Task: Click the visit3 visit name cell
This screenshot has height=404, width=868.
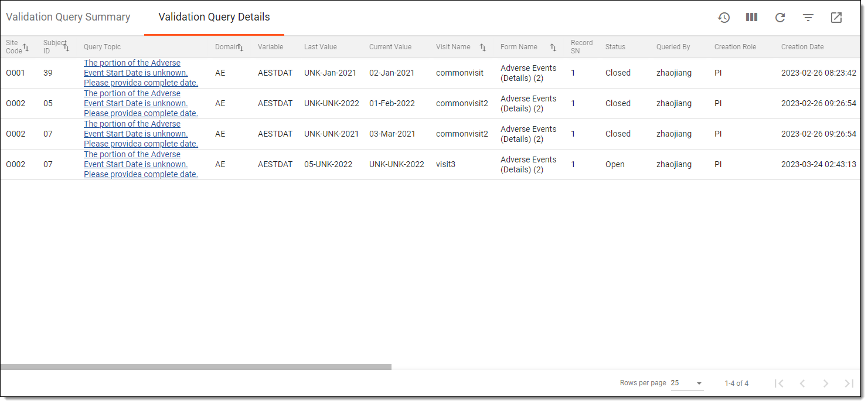Action: pyautogui.click(x=445, y=164)
